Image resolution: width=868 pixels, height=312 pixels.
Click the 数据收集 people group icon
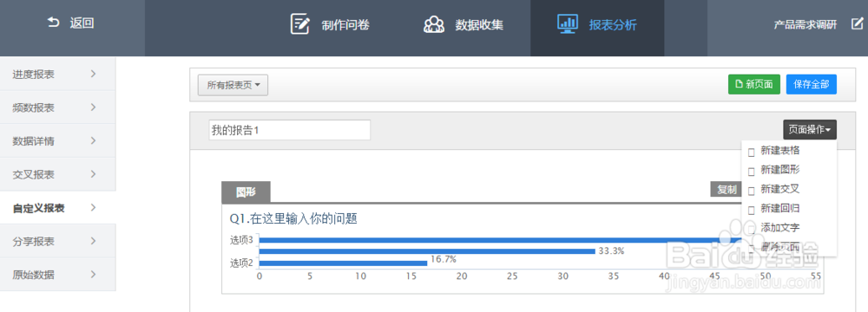pos(434,23)
